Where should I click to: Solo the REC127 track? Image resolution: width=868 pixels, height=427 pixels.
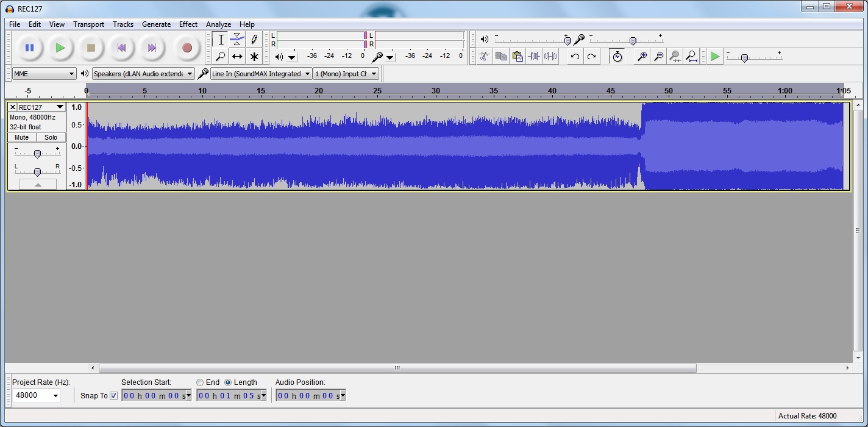point(51,137)
